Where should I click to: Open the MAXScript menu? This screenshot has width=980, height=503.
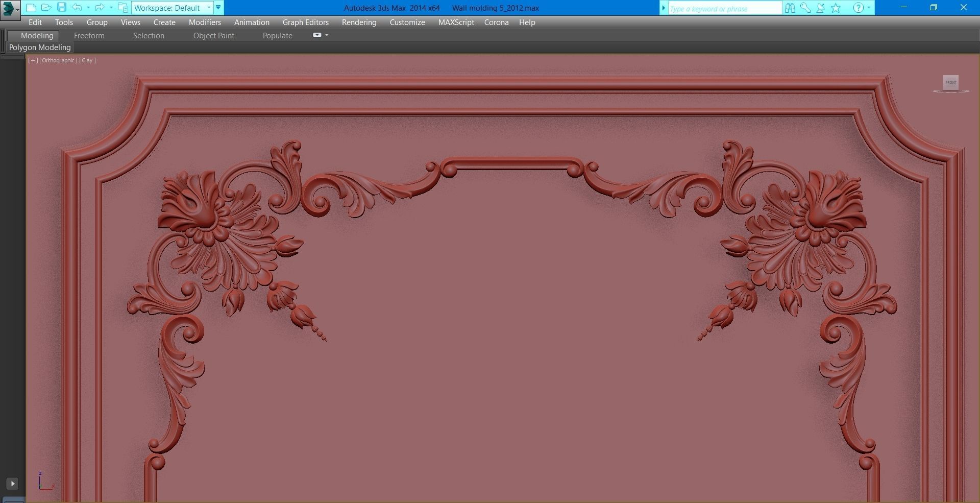tap(456, 22)
